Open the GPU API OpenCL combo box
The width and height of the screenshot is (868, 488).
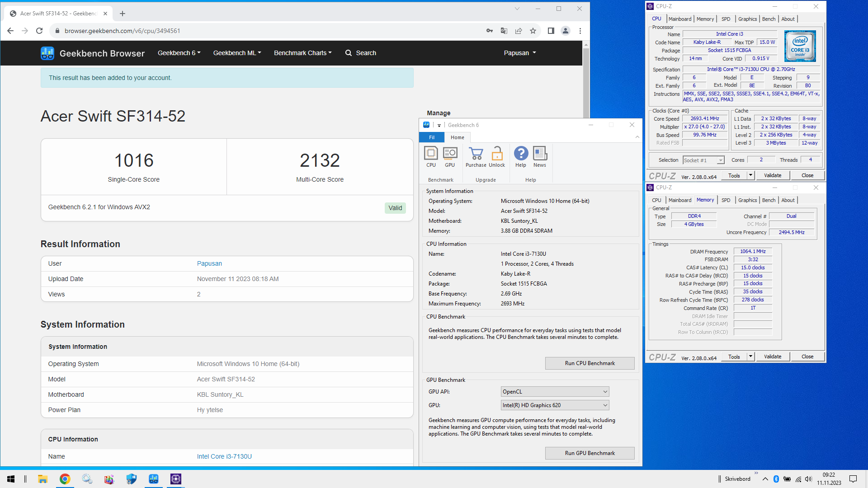[x=555, y=392]
